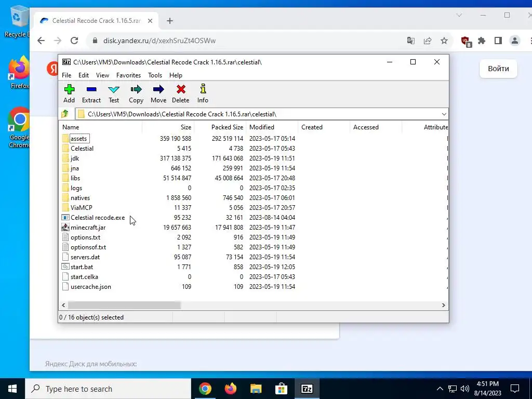Open Chrome extensions puzzle icon
Image resolution: width=532 pixels, height=399 pixels.
click(x=482, y=41)
